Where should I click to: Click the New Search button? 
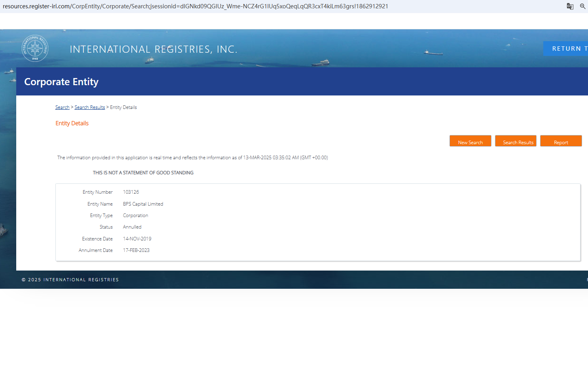[x=470, y=141]
